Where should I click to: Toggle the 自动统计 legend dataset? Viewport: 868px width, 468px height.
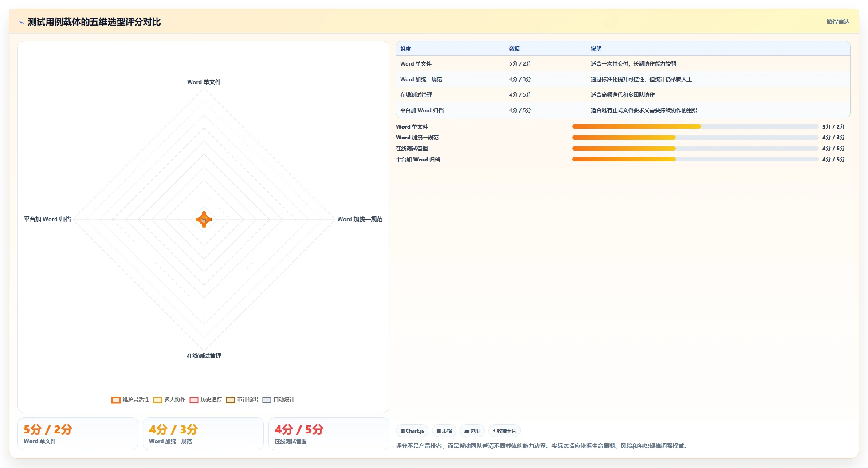[279, 400]
